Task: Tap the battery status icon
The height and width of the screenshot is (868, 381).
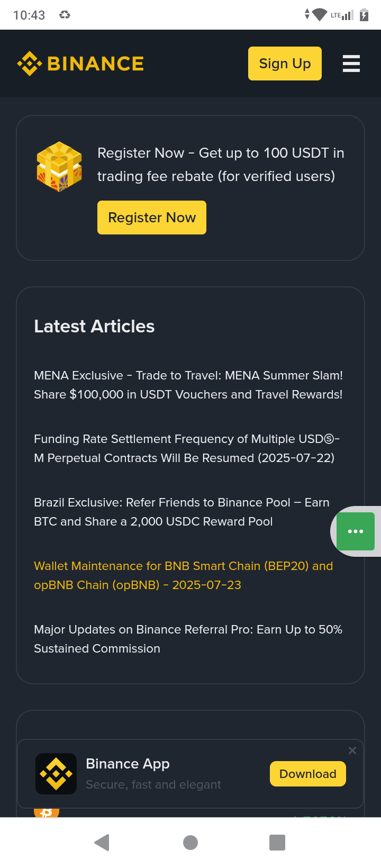Action: (364, 15)
